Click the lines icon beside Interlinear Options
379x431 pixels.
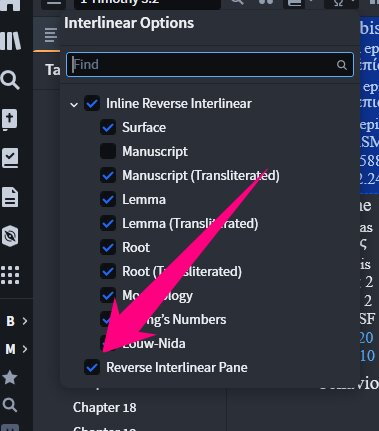51,35
